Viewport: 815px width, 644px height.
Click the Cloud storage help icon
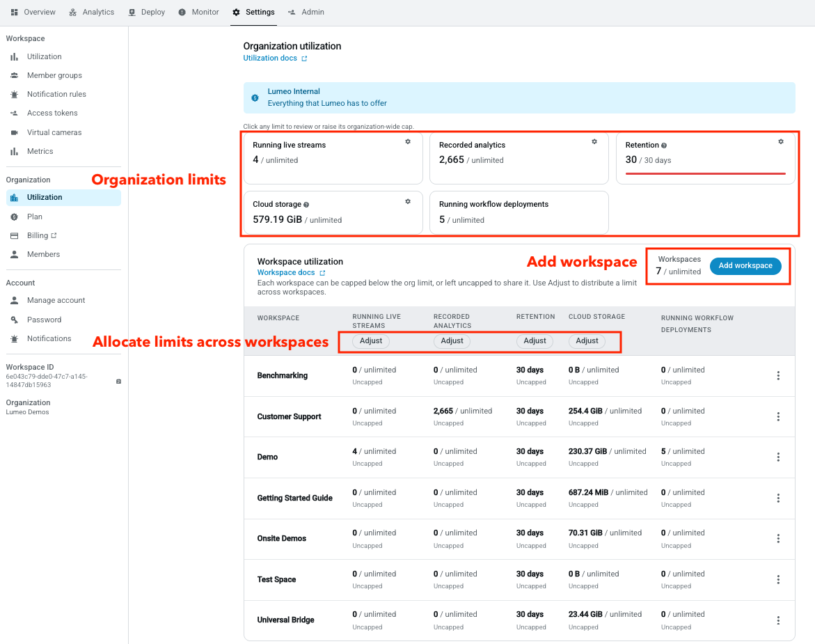tap(306, 205)
